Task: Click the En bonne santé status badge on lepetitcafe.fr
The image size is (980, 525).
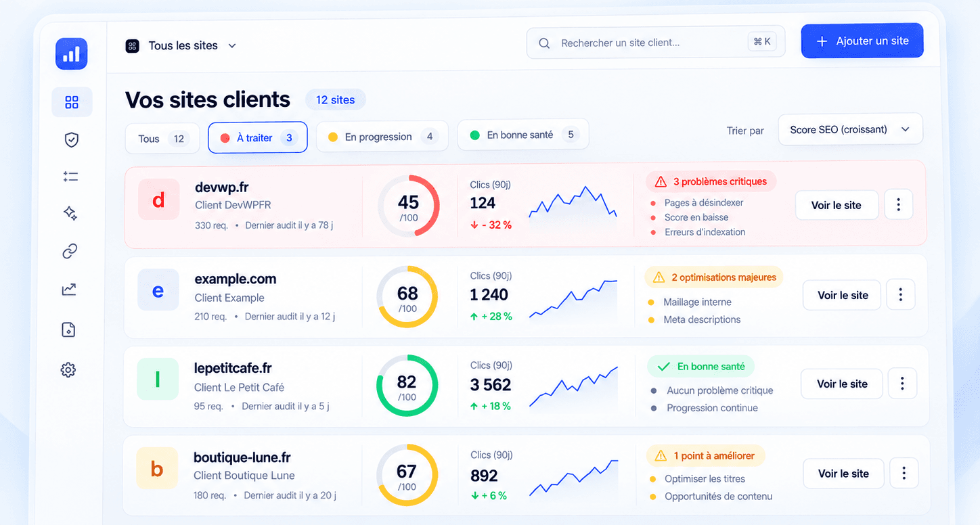Action: (700, 367)
